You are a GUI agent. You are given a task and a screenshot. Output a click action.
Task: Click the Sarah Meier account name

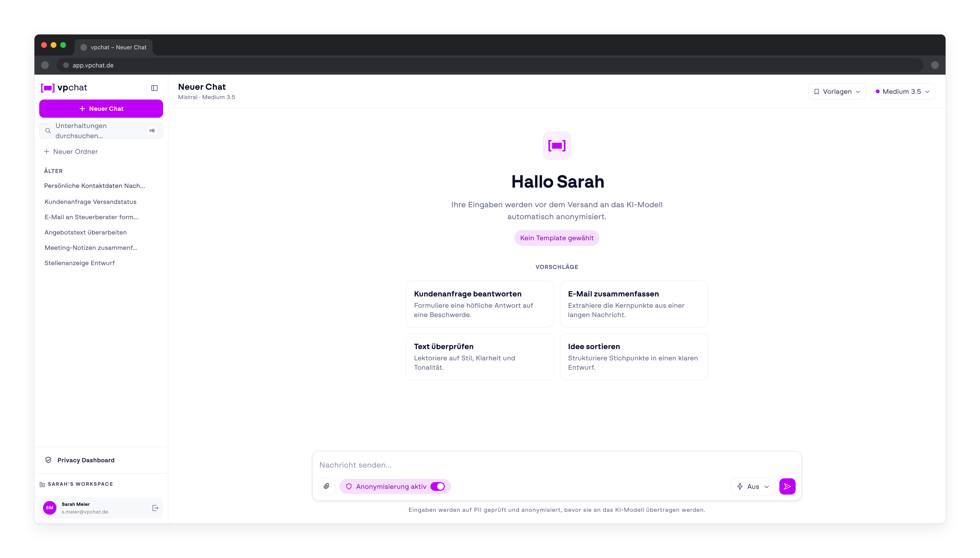[x=75, y=504]
